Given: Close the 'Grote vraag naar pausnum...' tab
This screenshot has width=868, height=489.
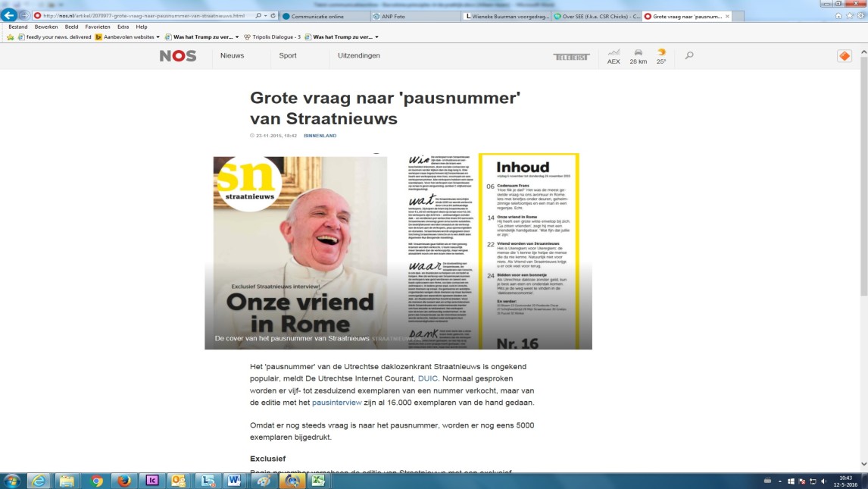Looking at the screenshot, I should tap(727, 16).
